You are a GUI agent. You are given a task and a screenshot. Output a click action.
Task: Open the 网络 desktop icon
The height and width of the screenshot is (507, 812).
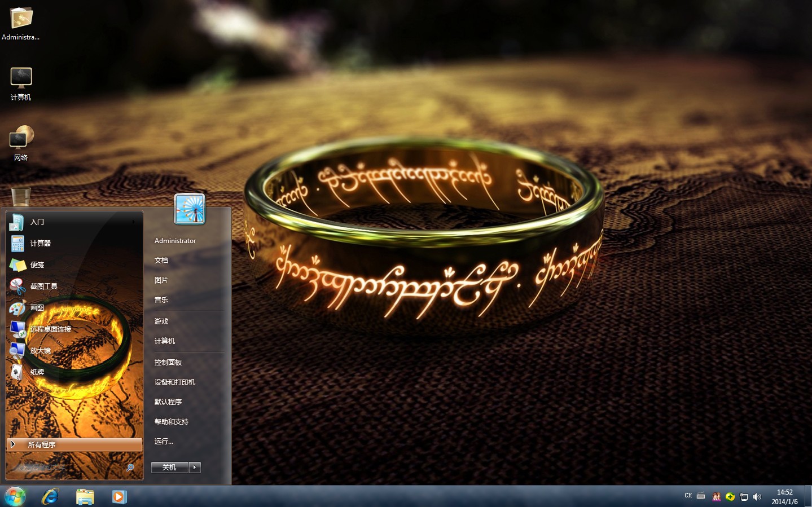point(21,143)
